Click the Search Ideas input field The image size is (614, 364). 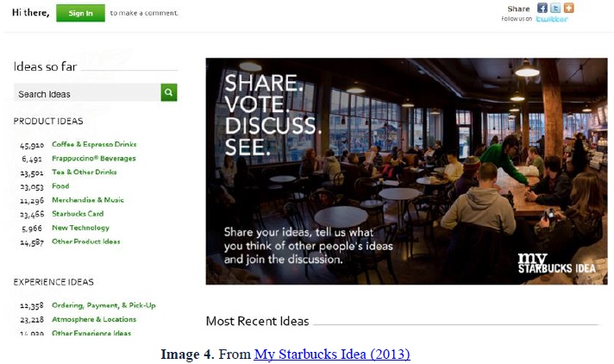point(87,93)
